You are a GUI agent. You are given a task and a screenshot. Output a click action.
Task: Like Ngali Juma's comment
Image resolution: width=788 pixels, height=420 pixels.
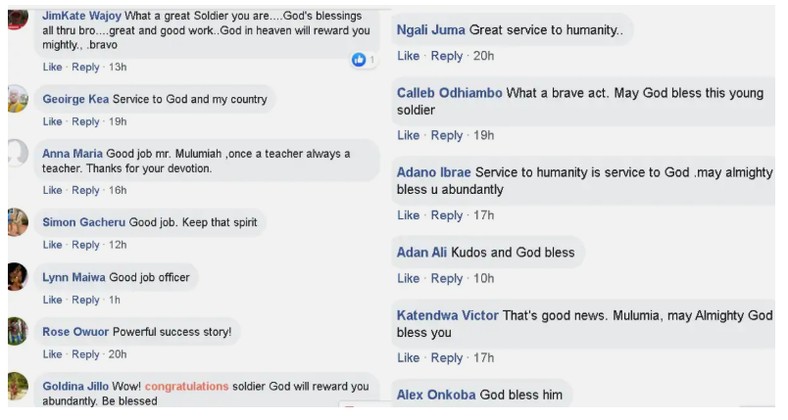pos(408,56)
